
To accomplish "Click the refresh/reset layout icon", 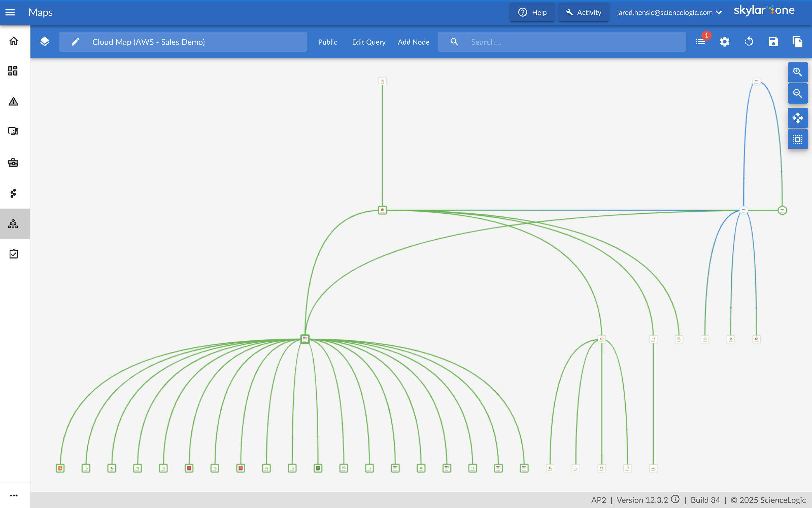I will [x=749, y=42].
